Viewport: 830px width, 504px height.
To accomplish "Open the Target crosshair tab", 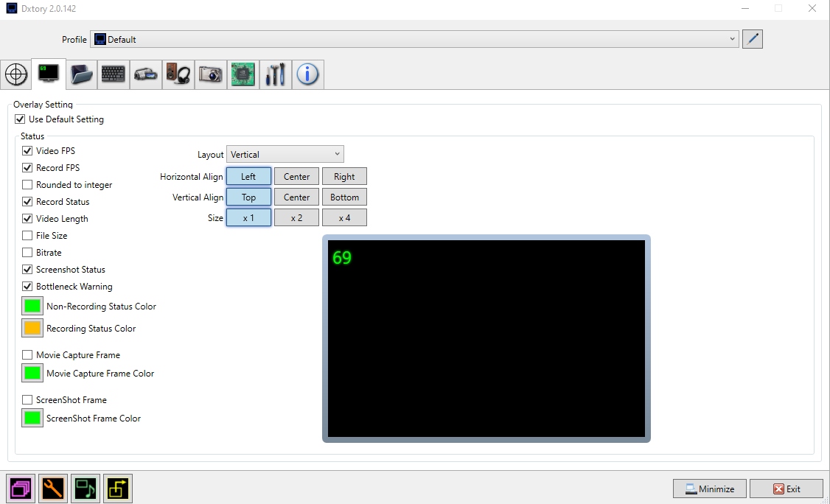I will (x=16, y=74).
